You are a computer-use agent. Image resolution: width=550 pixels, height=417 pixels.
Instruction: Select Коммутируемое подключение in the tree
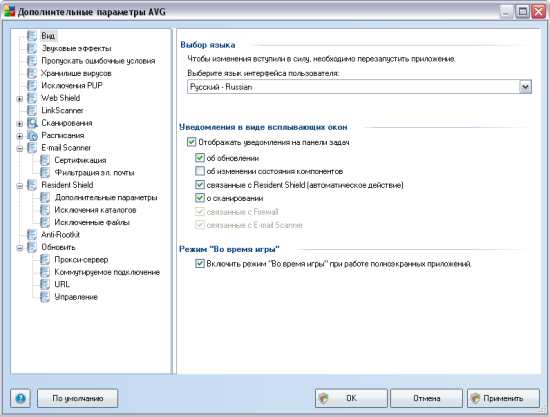click(x=107, y=272)
